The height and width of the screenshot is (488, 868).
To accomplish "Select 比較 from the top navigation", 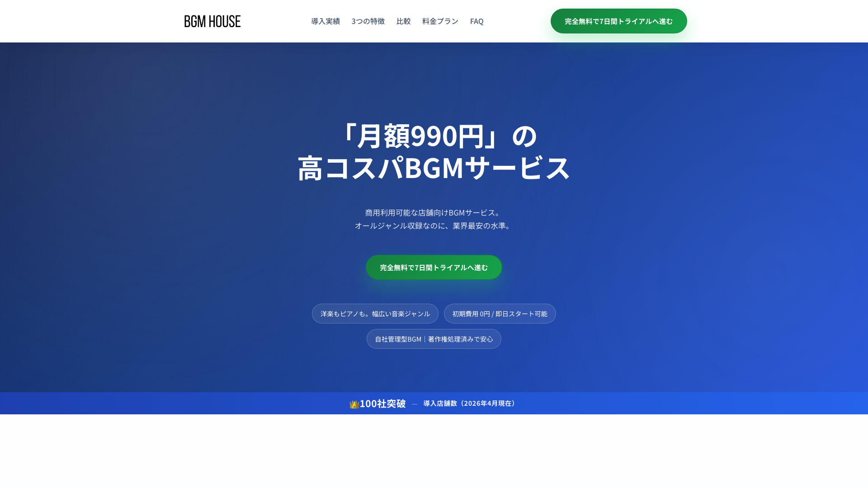I will 403,21.
